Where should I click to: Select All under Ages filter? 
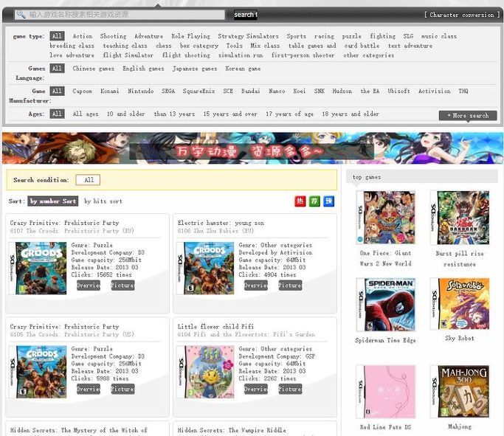57,114
